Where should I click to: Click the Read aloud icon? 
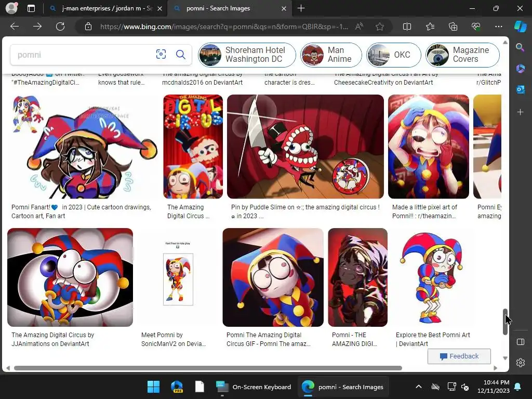coord(359,26)
